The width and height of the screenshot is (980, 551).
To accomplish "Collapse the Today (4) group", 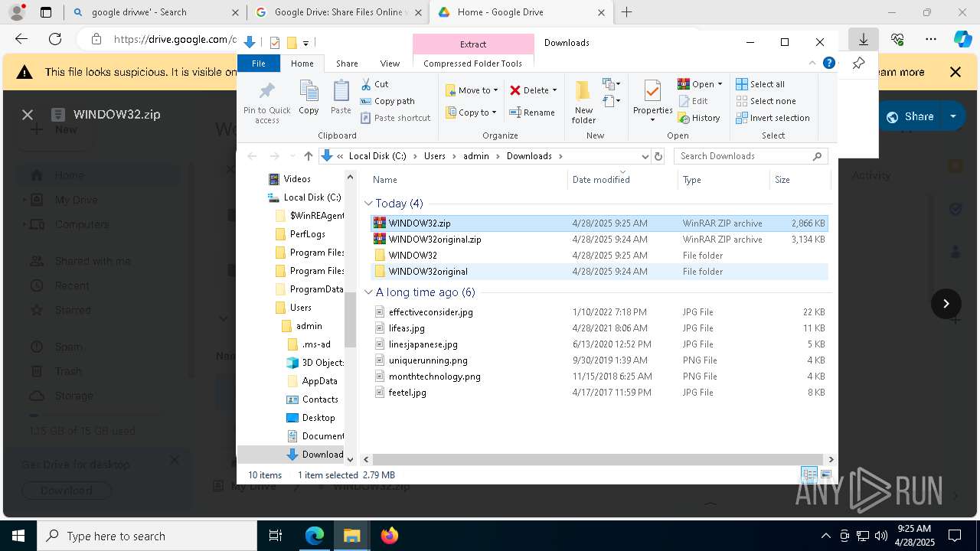I will 369,204.
